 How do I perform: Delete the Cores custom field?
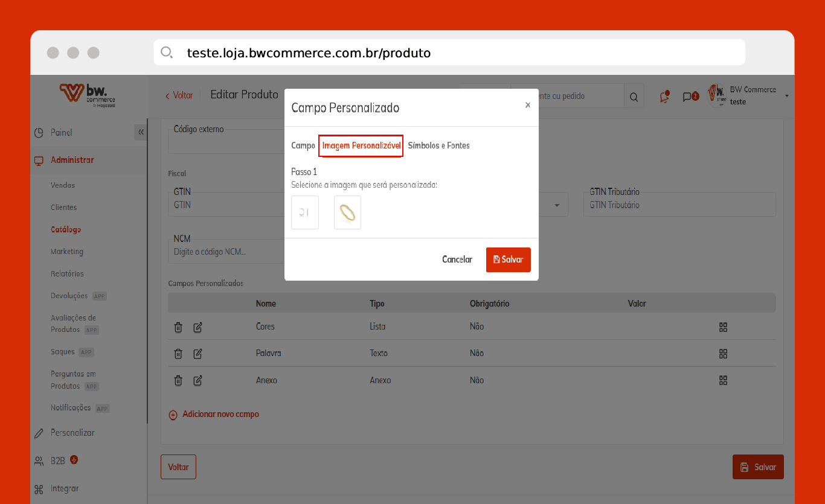[x=178, y=327]
